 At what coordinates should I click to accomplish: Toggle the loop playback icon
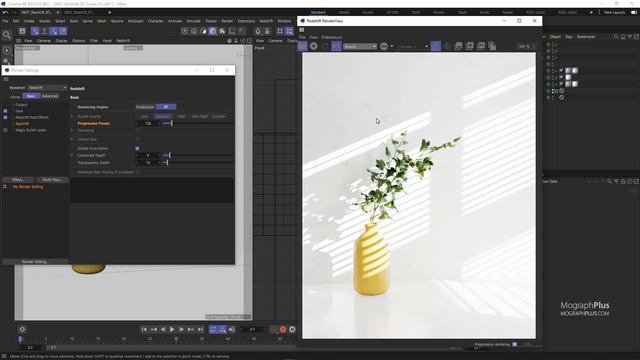click(213, 329)
